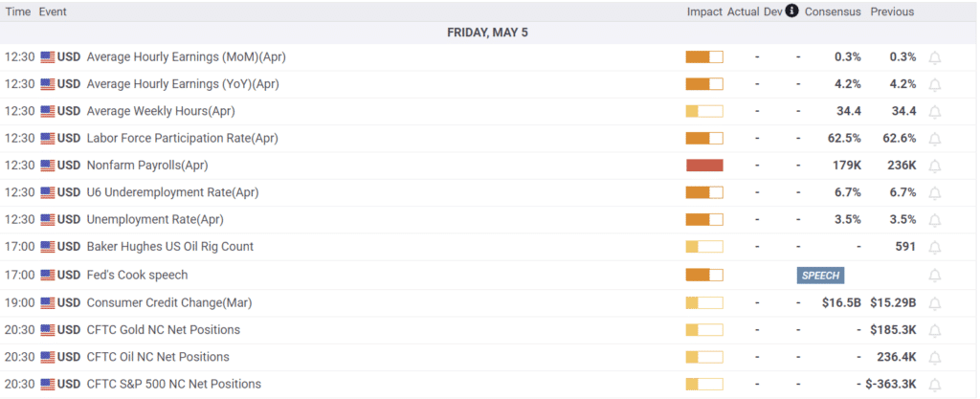Open the SPEECH badge for Fed's Cook
This screenshot has width=980, height=399.
tap(820, 276)
